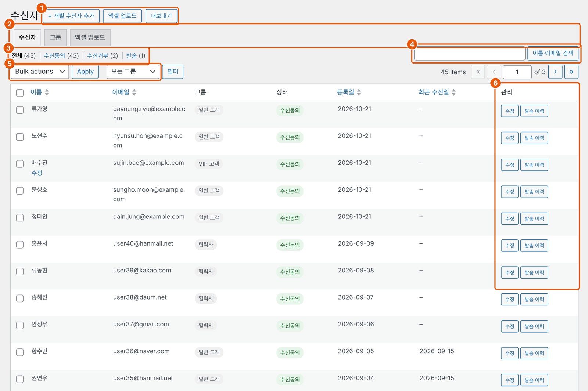This screenshot has height=391, width=588.
Task: Switch to the 수신자 tab
Action: tap(28, 37)
